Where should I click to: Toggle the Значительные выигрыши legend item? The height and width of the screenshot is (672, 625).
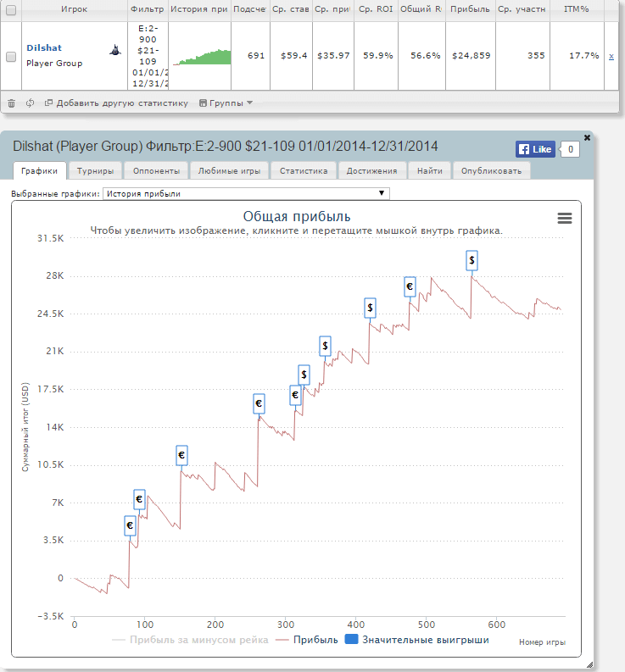417,640
